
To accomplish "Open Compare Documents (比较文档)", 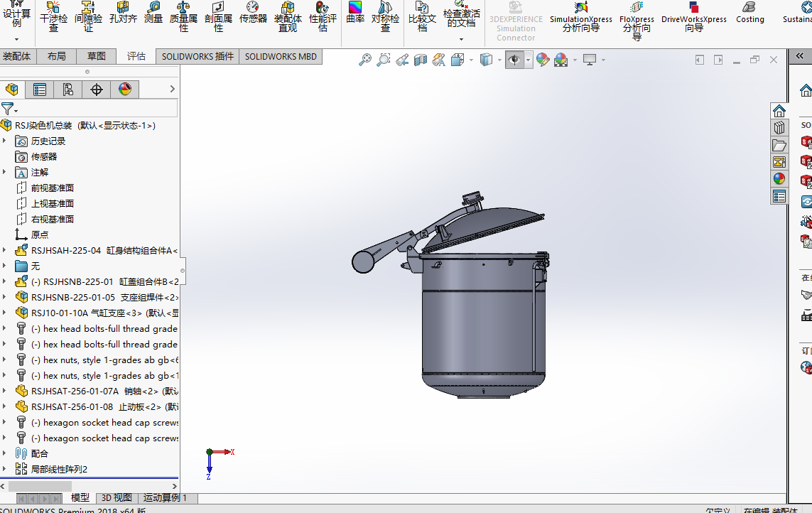I will click(422, 16).
